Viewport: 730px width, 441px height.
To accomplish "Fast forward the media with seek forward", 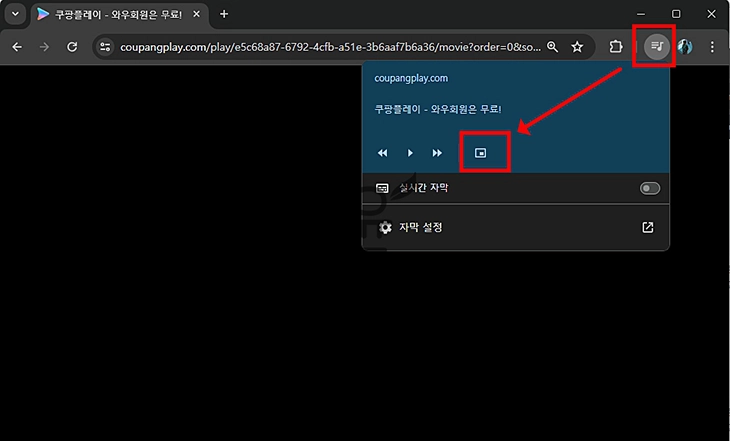I will tap(437, 153).
